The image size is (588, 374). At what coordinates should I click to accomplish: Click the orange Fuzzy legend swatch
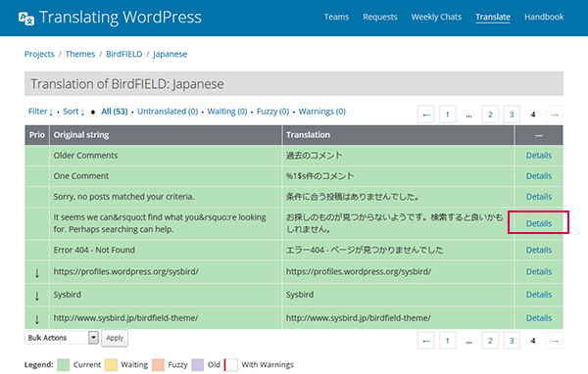[158, 364]
